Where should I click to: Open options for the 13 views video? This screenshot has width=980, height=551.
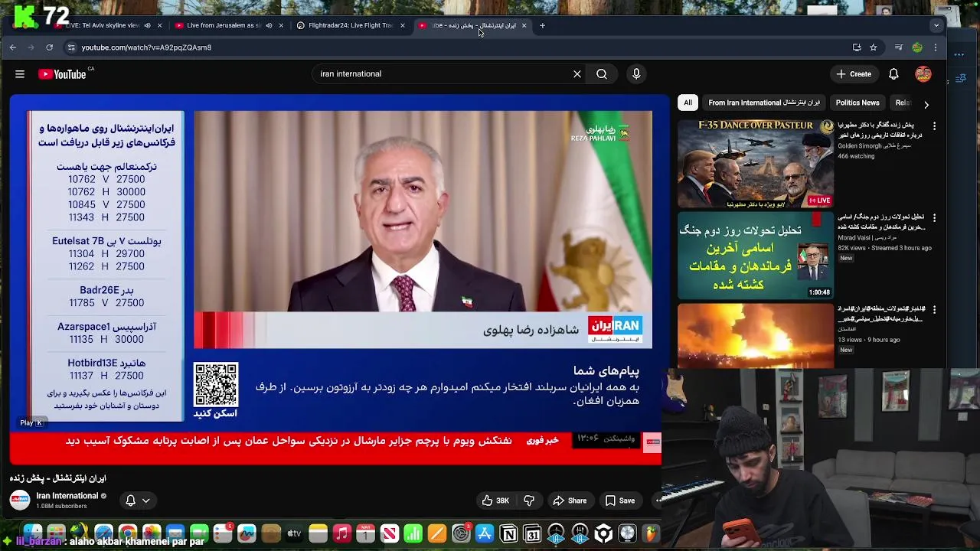point(934,309)
